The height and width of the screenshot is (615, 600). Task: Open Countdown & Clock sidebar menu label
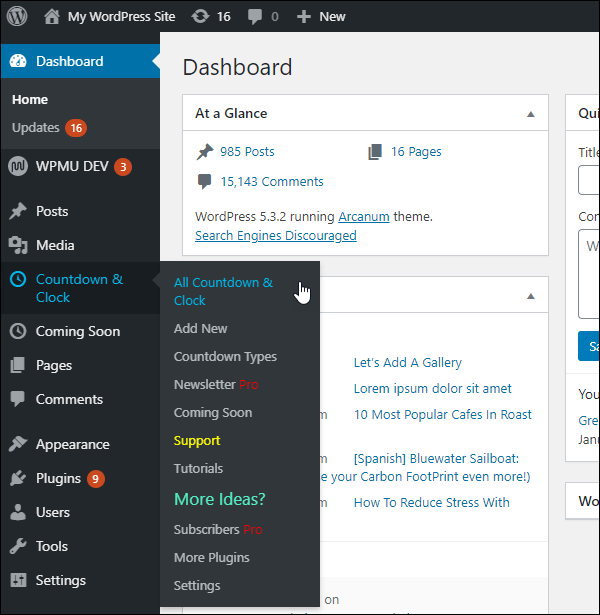[x=79, y=288]
